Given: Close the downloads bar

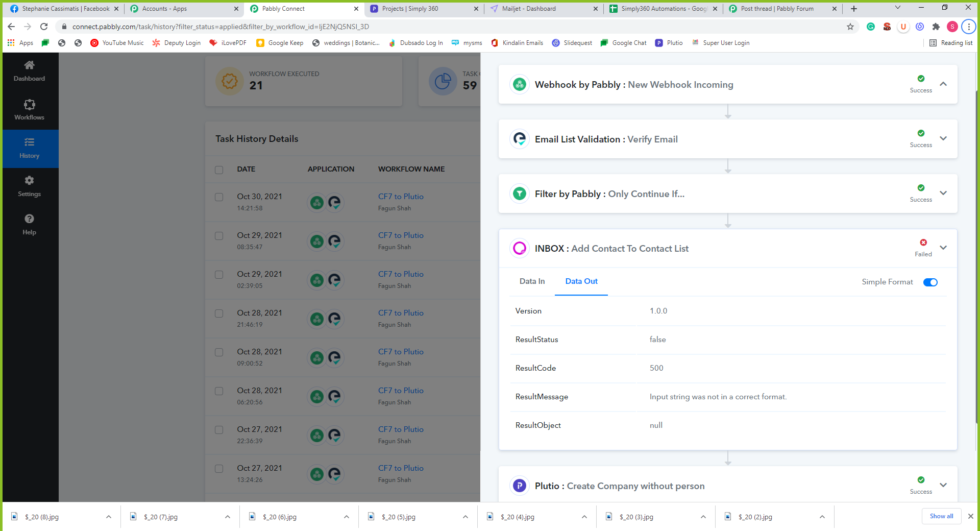Looking at the screenshot, I should [x=971, y=516].
